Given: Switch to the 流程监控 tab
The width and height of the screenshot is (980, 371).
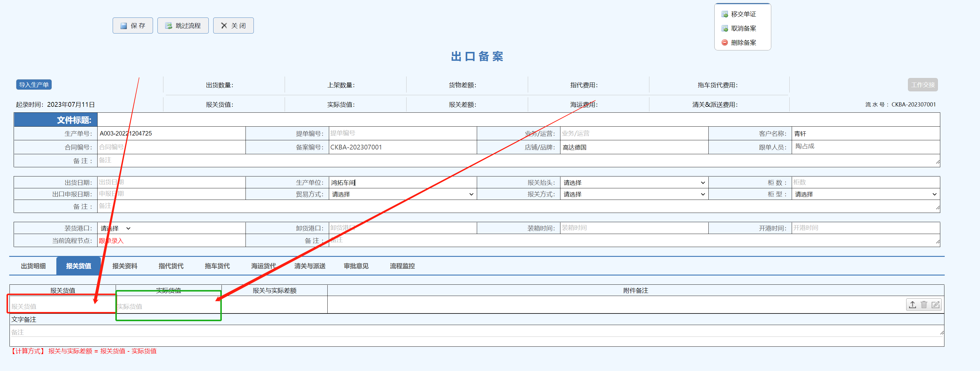Looking at the screenshot, I should click(402, 266).
